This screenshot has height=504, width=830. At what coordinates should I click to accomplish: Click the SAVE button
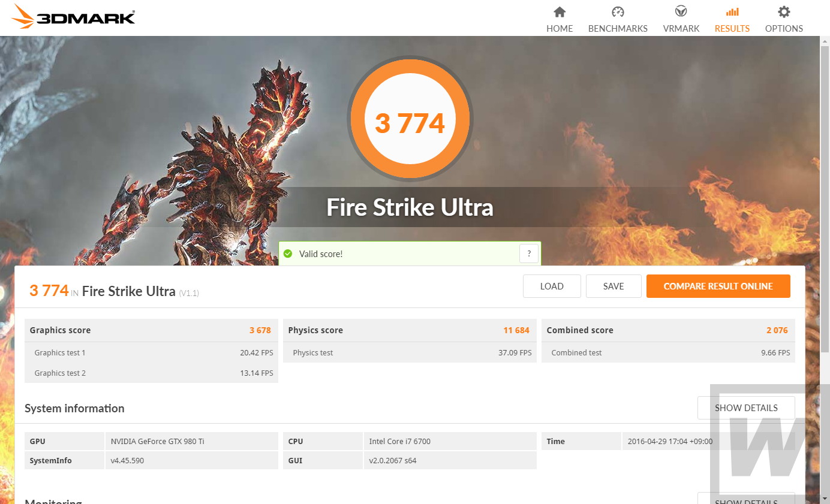(614, 286)
